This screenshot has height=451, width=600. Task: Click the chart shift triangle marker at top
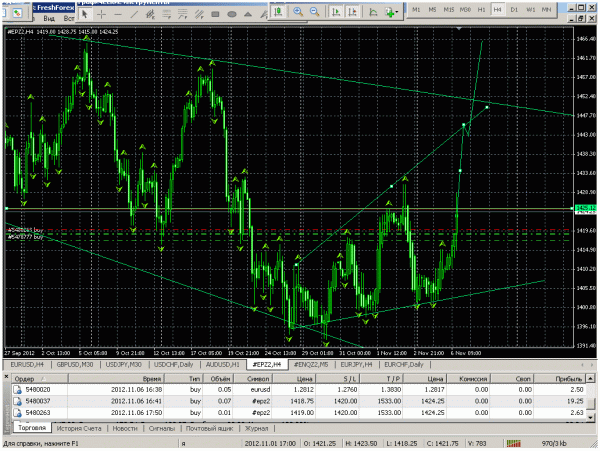(x=459, y=29)
